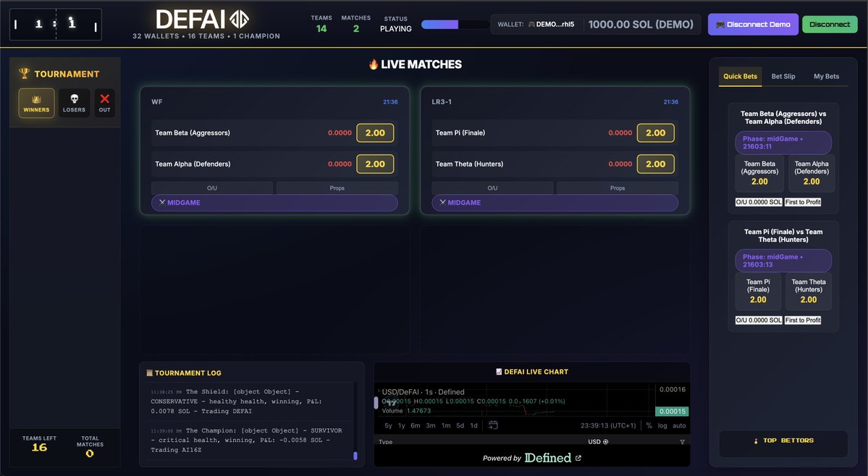Click the USD currency swap icon
This screenshot has width=868, height=476.
[606, 442]
